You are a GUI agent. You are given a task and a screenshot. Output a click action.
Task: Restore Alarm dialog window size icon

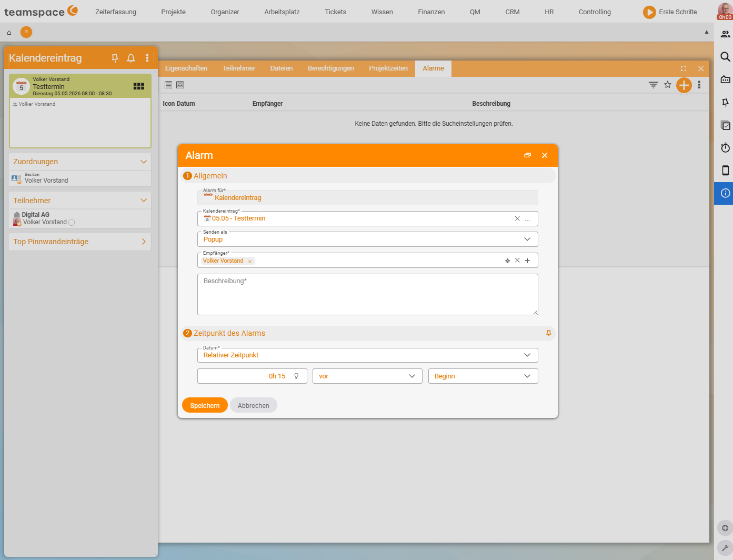point(528,155)
